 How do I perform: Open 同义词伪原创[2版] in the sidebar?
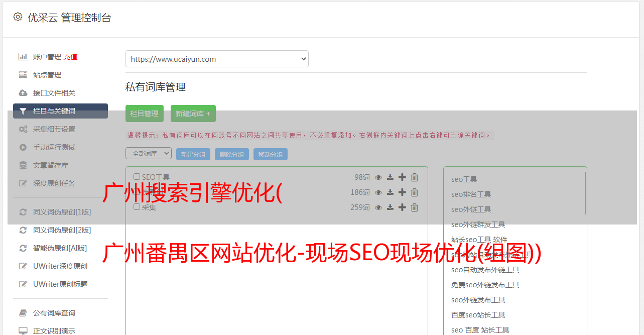tap(62, 230)
